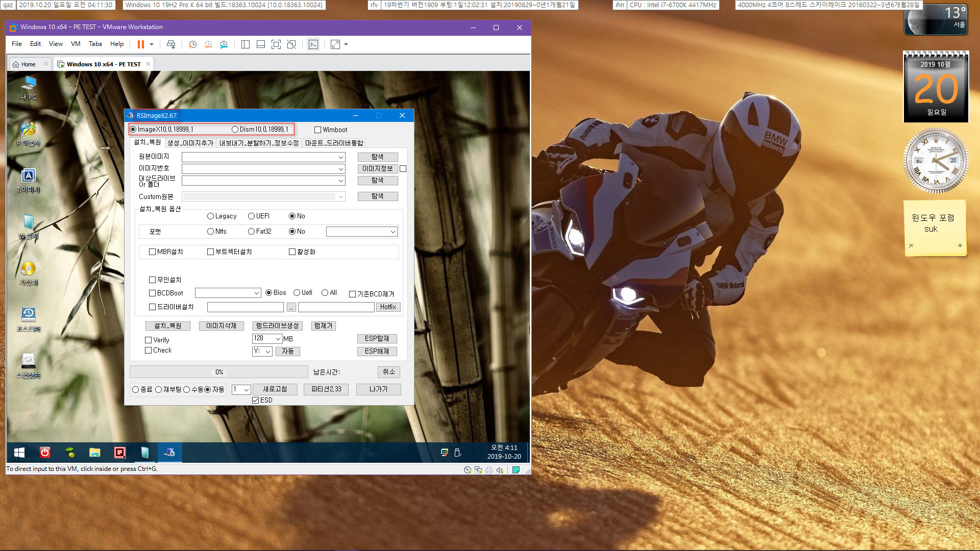This screenshot has height=551, width=980.
Task: Click the 0% progress bar
Action: (219, 372)
